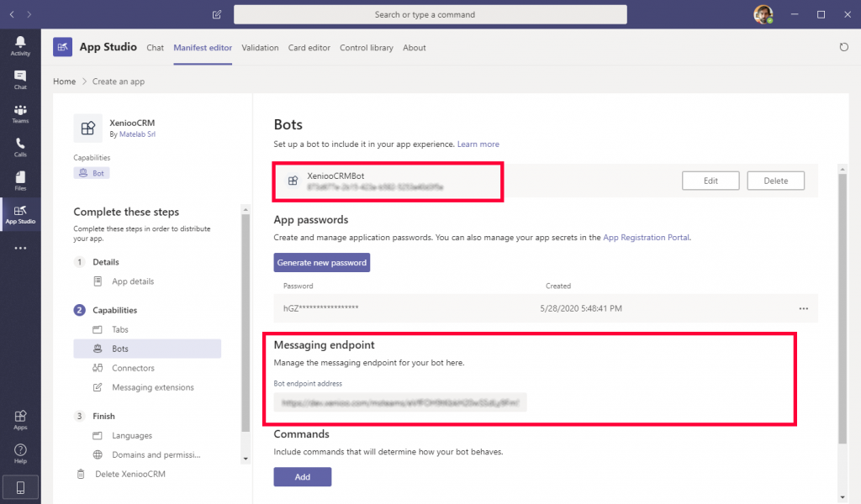
Task: Click the steps panel scroll up arrow
Action: [x=246, y=209]
